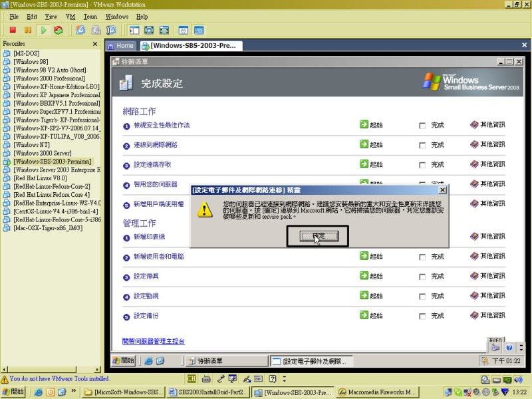
Task: Check 完成 box for 設定監視
Action: [422, 296]
